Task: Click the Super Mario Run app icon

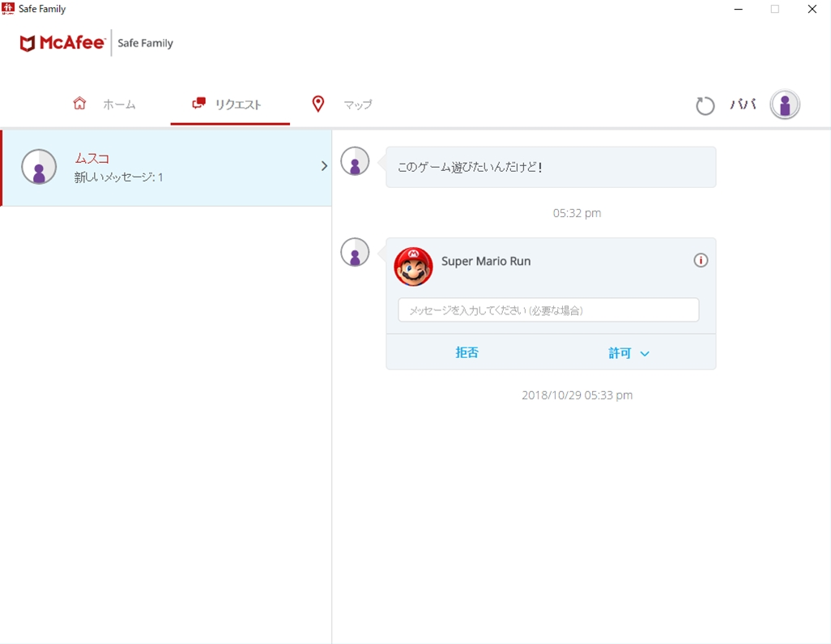Action: pyautogui.click(x=413, y=267)
